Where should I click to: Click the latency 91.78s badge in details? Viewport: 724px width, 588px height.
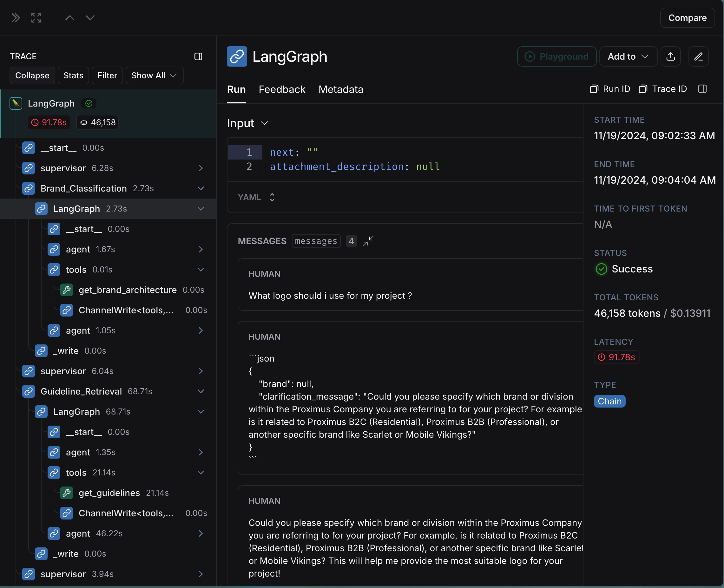(x=616, y=357)
